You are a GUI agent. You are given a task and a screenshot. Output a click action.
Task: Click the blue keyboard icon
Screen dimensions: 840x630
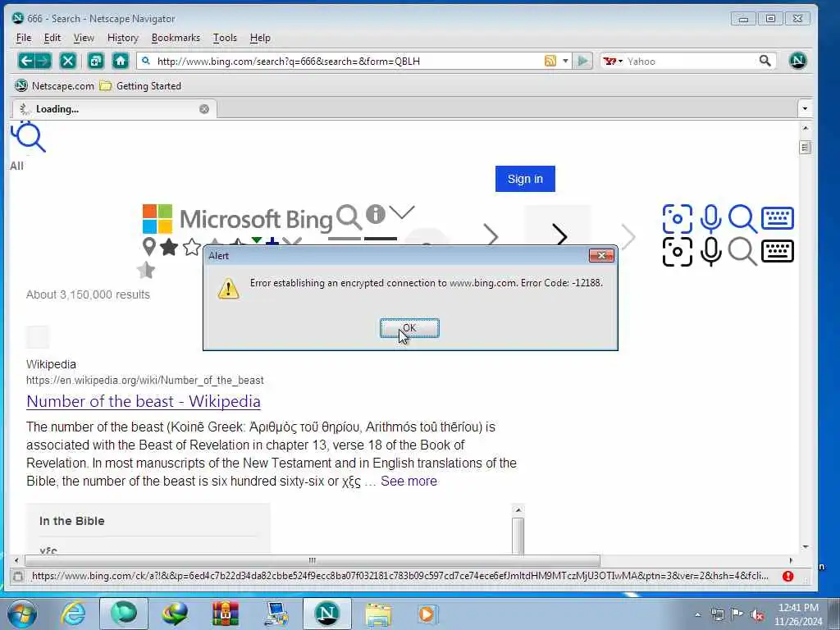coord(778,218)
